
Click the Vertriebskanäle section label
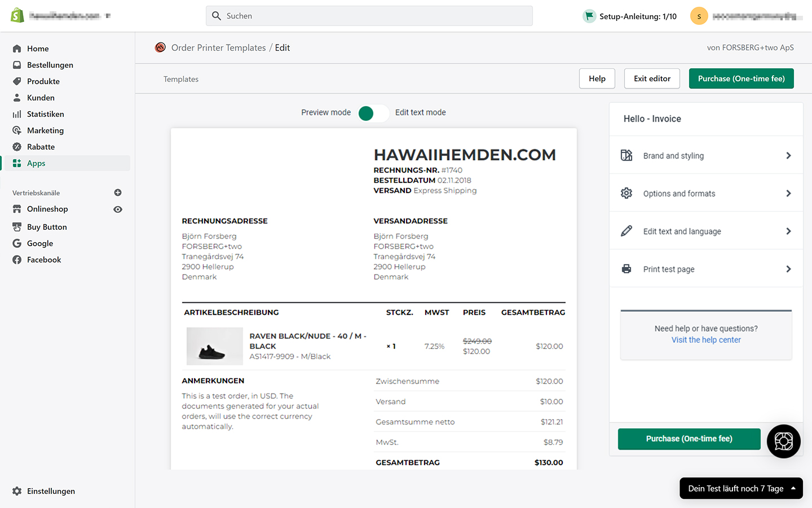pos(36,193)
